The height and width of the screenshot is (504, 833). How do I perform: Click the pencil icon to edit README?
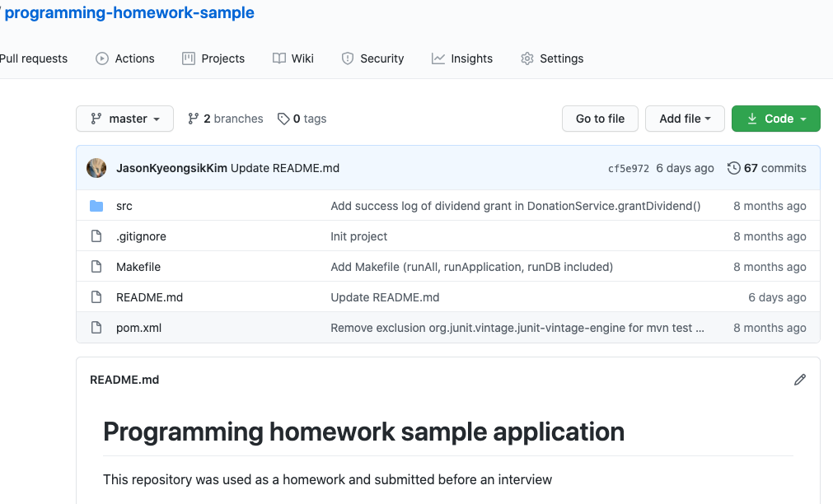pyautogui.click(x=799, y=380)
